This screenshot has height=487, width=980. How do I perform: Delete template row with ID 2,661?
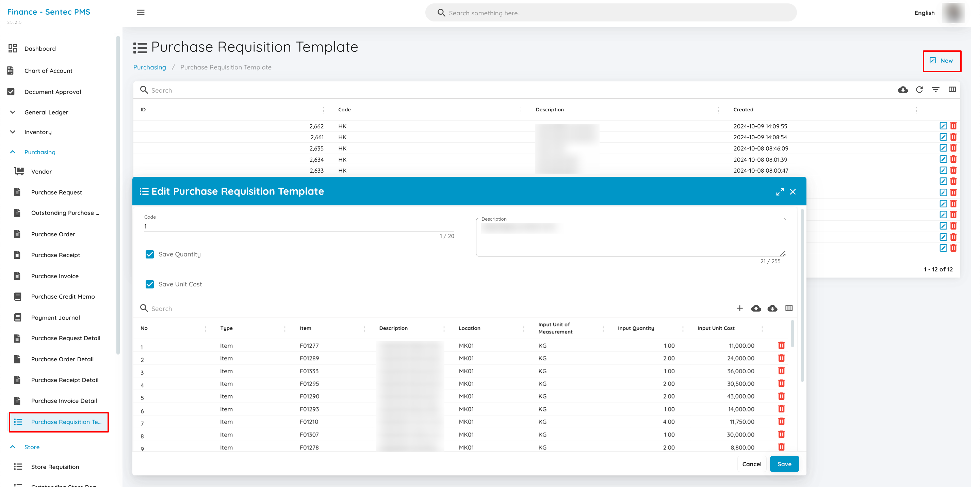[953, 137]
